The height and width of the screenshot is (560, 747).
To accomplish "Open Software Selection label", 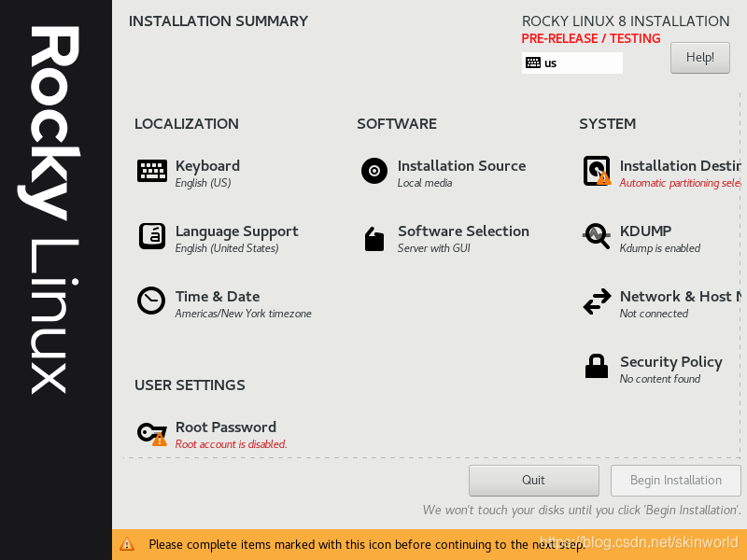I will (463, 231).
